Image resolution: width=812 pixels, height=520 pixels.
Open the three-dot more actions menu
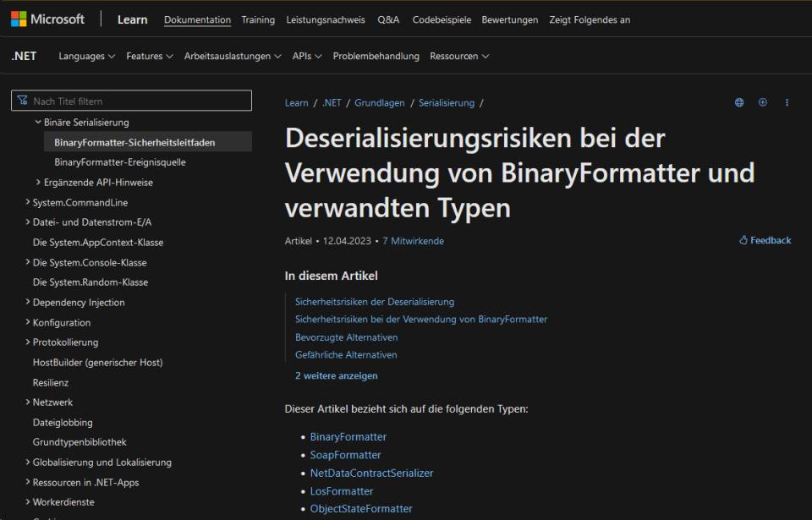click(x=787, y=101)
